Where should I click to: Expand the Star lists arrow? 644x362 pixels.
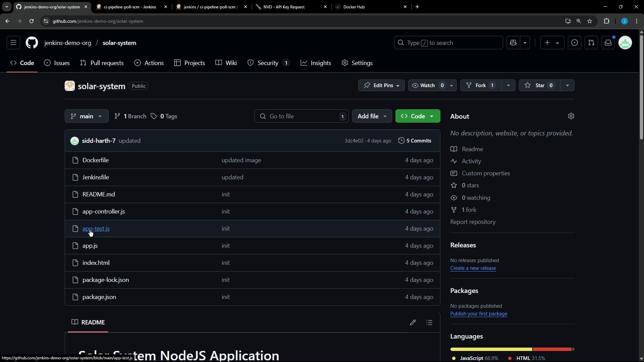568,85
